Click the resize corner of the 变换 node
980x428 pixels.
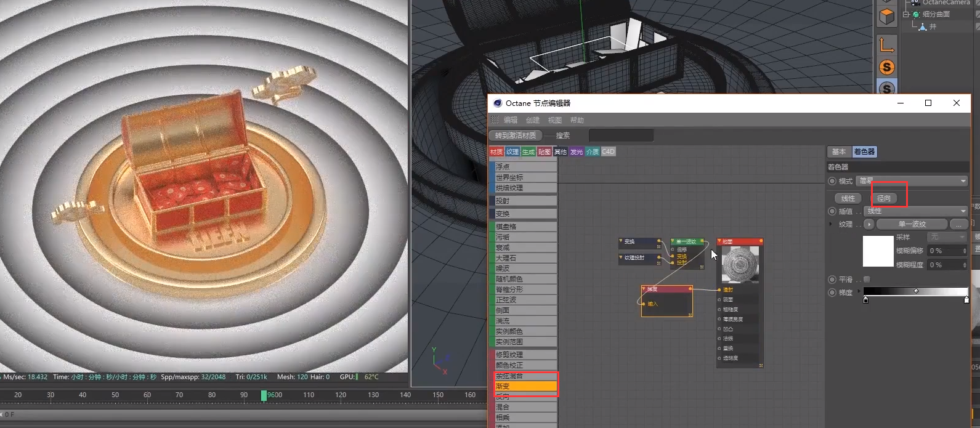pos(658,246)
